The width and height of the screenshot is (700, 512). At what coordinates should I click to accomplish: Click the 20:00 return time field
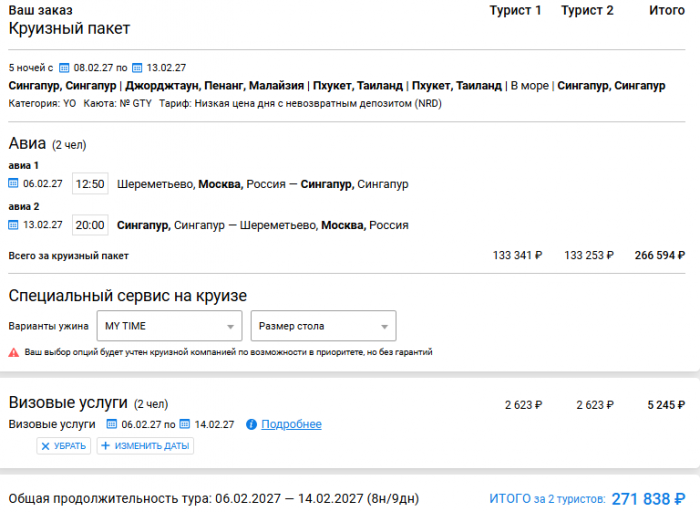pyautogui.click(x=90, y=225)
